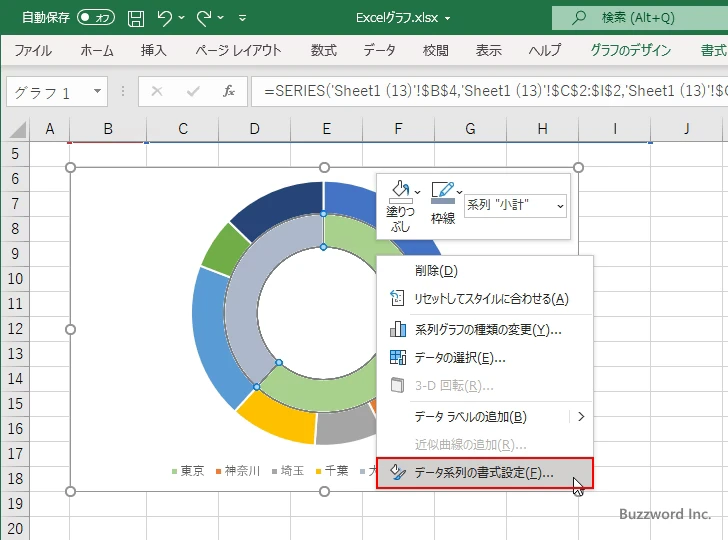This screenshot has height=540, width=728.
Task: Switch to the 校閲 tab
Action: pyautogui.click(x=436, y=50)
